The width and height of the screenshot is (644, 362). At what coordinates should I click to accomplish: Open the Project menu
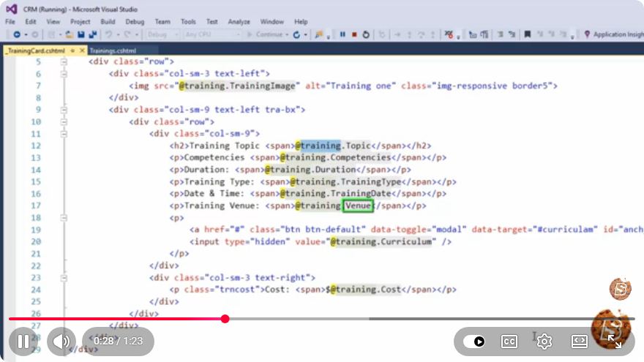80,22
